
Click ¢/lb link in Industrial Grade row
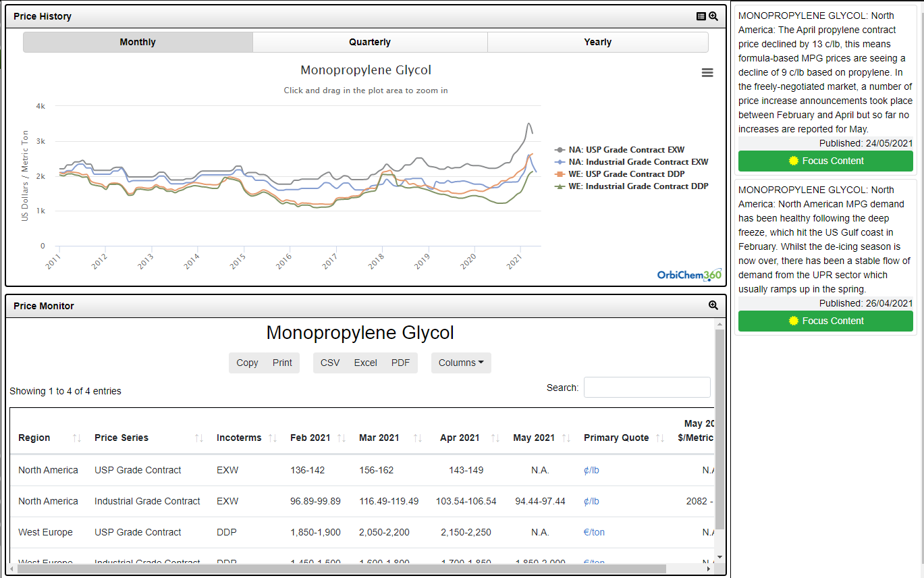[591, 501]
